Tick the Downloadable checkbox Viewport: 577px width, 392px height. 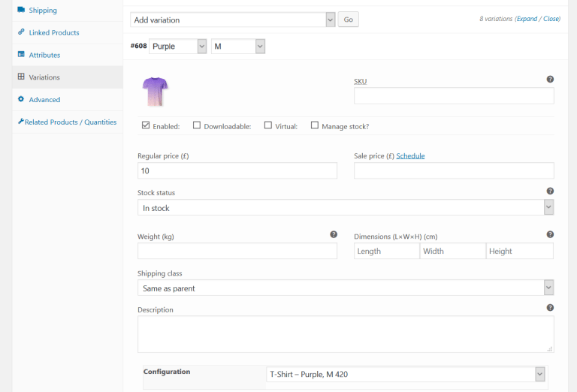197,125
